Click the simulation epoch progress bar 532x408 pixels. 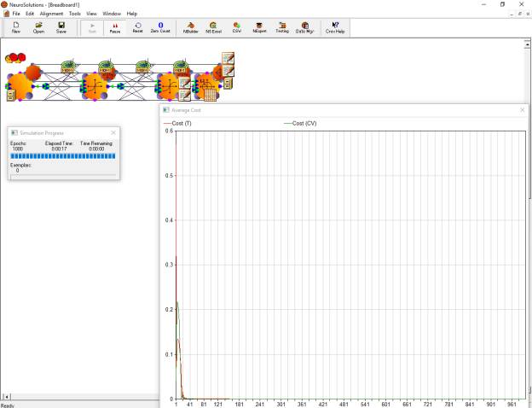coord(62,156)
